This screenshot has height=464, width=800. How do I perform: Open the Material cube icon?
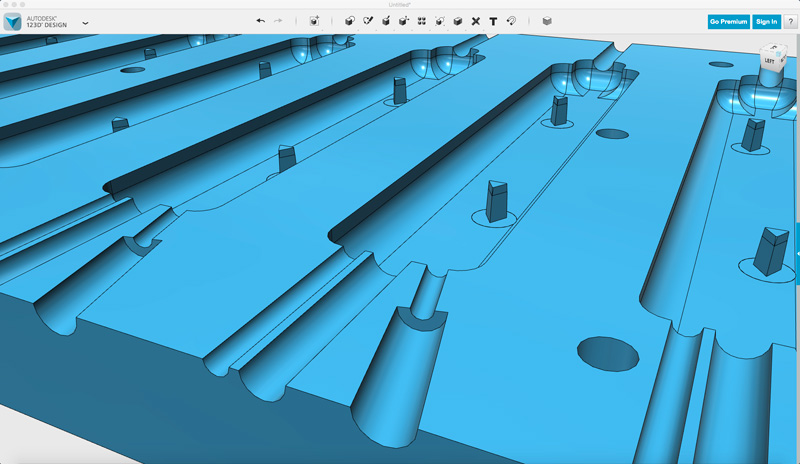tap(546, 21)
